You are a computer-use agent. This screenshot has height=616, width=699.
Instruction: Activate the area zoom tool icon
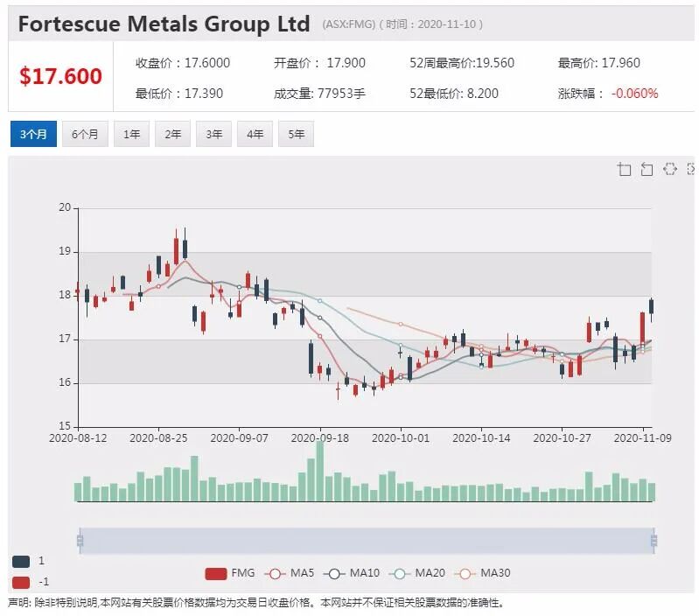(624, 170)
